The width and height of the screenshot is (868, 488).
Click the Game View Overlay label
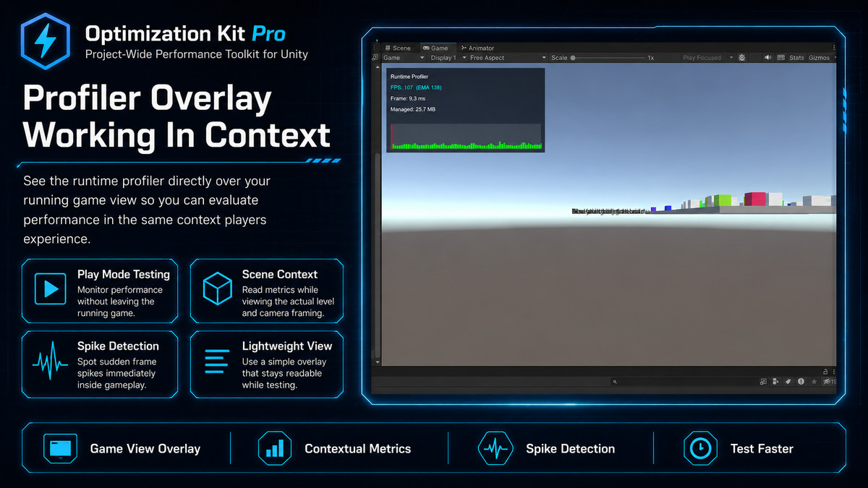pos(145,448)
